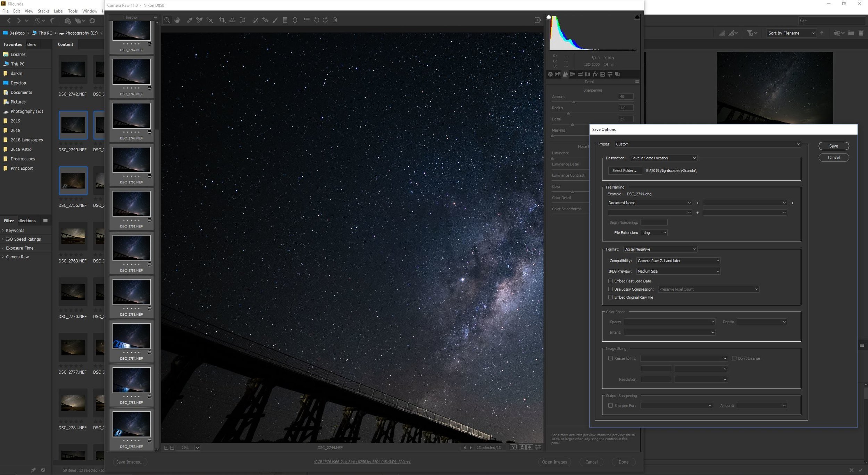
Task: Click the trash icon to mark for deletion
Action: point(335,20)
